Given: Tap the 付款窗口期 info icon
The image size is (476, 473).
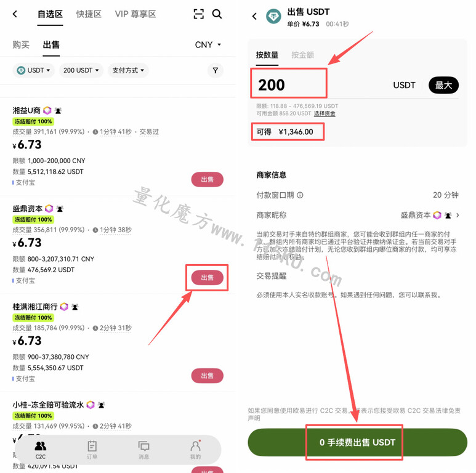Looking at the screenshot, I should coord(300,195).
